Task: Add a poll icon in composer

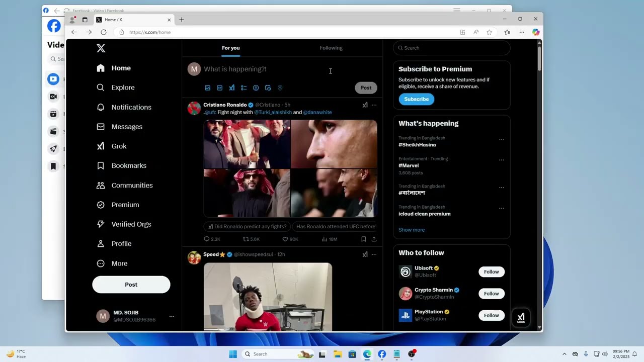Action: 244,88
